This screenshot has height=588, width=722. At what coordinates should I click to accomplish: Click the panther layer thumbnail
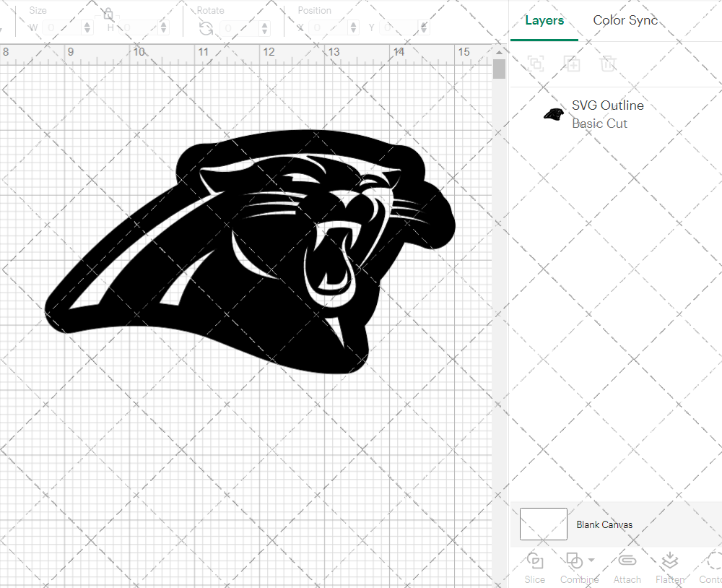tap(554, 114)
